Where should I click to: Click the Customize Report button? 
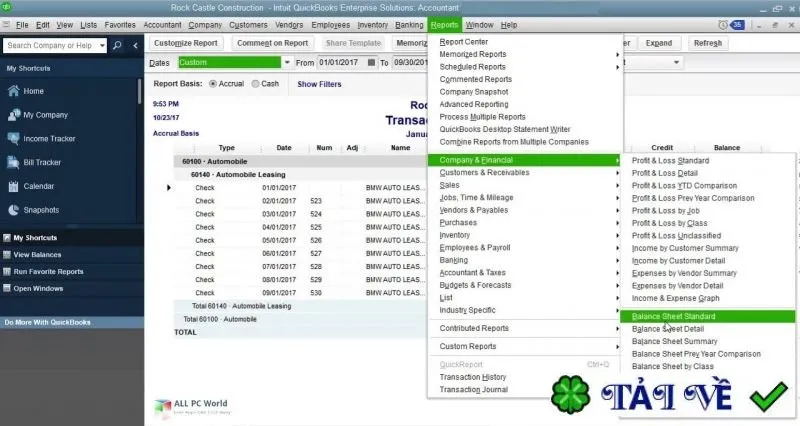(x=186, y=43)
